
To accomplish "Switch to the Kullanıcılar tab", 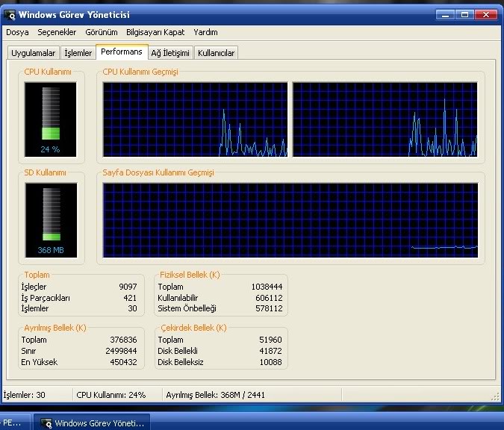I will click(216, 53).
